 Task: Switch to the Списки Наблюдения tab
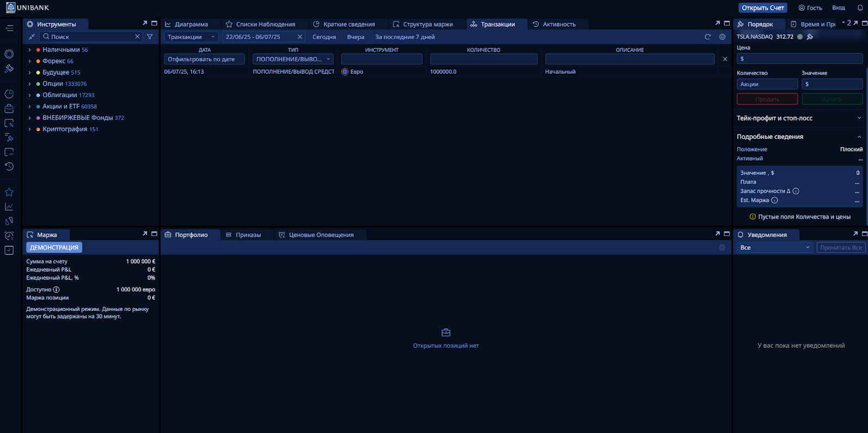click(260, 24)
